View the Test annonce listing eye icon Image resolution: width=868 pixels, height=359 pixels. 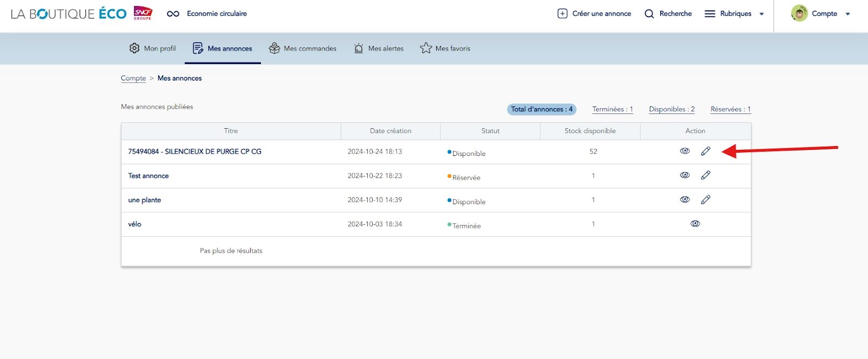[x=685, y=175]
